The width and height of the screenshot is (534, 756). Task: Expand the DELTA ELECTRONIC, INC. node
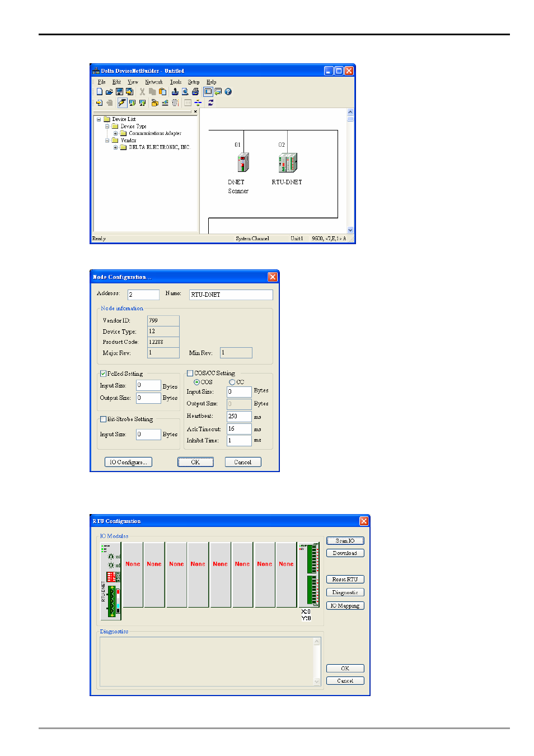coord(115,147)
